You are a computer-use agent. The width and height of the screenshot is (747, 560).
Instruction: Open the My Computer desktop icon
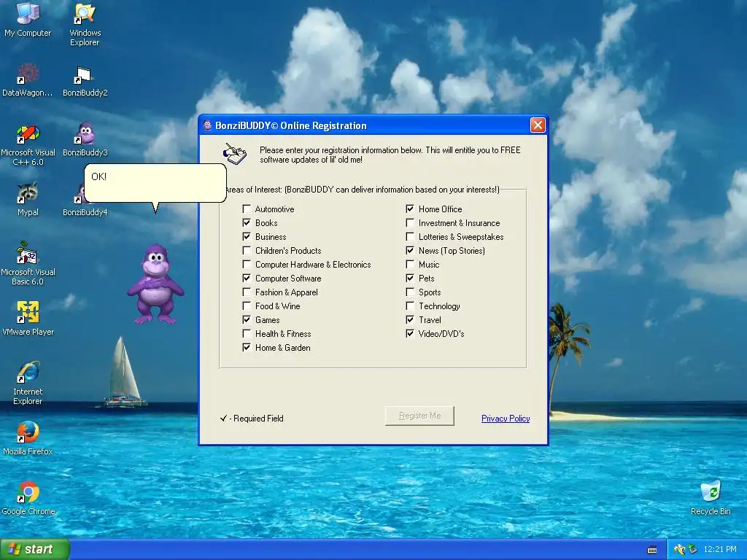coord(28,19)
